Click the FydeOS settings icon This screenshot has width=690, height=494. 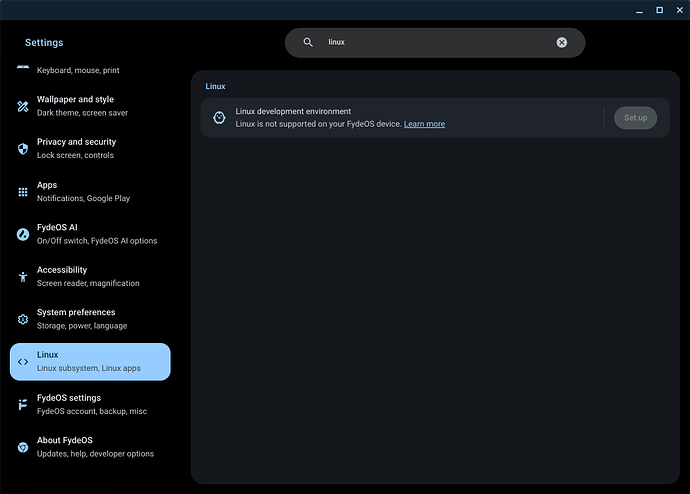point(23,404)
